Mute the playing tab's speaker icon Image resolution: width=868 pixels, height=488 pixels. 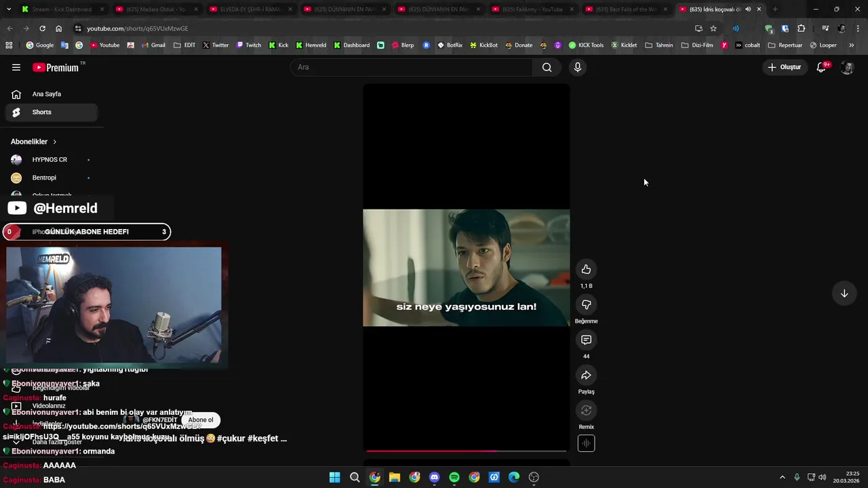748,9
